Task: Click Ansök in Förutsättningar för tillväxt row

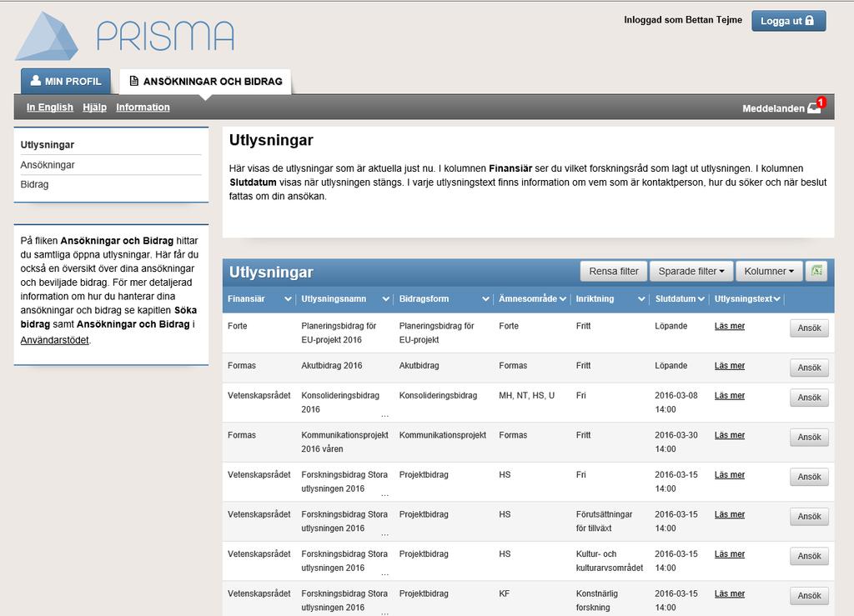Action: pos(809,517)
